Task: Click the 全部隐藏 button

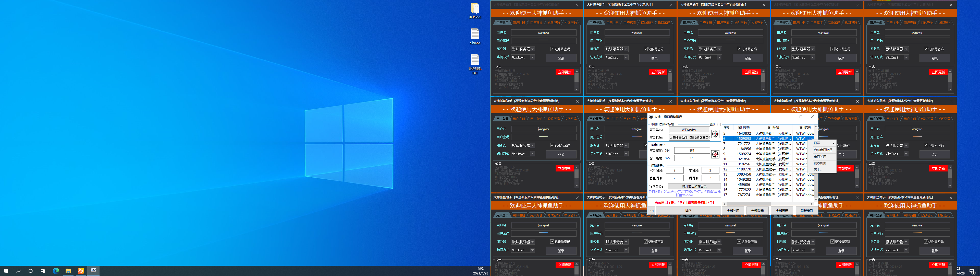Action: tap(757, 211)
